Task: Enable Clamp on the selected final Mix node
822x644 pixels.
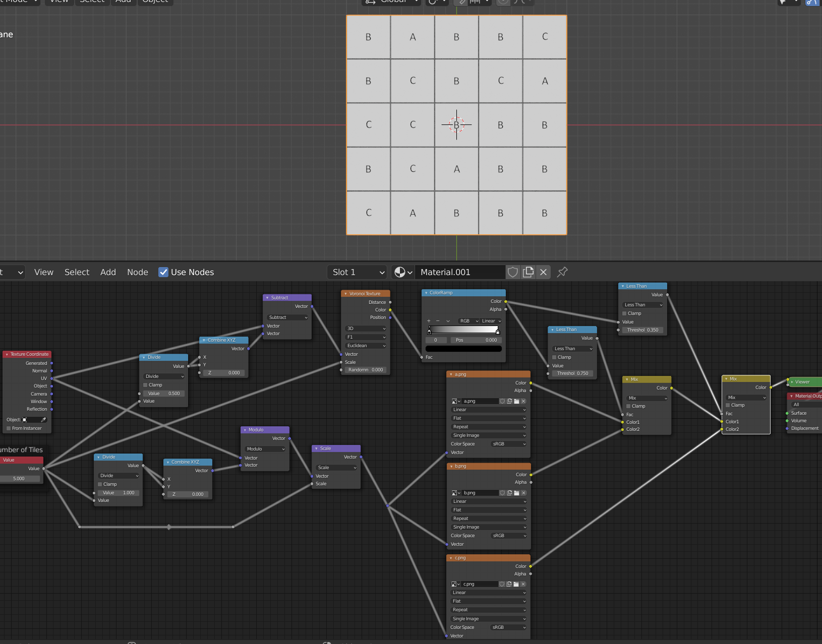Action: [x=728, y=405]
